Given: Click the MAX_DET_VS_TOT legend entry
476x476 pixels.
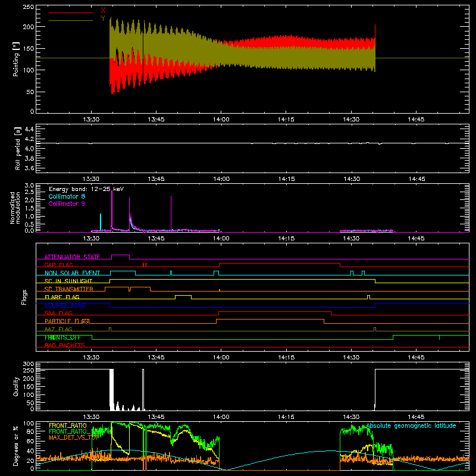Looking at the screenshot, I should tap(73, 437).
